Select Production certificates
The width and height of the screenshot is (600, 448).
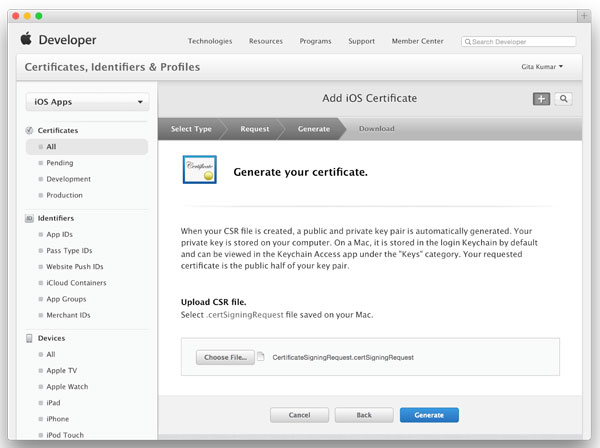point(64,195)
